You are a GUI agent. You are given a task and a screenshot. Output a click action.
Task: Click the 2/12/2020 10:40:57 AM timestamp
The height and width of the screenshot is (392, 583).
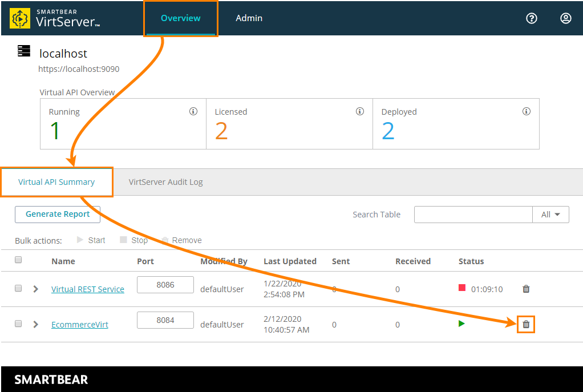(x=286, y=324)
